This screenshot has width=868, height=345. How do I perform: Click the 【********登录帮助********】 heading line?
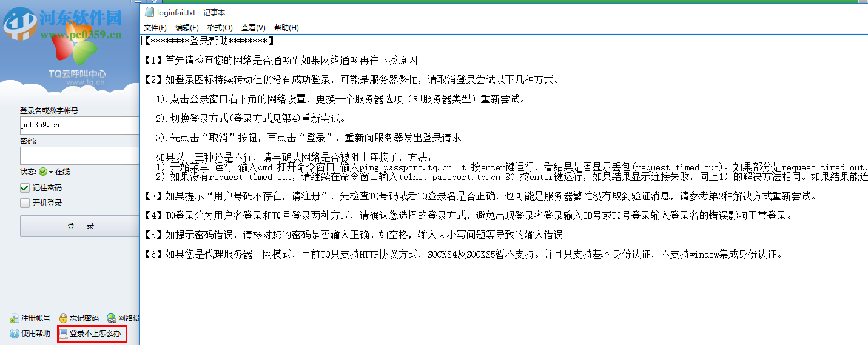209,41
